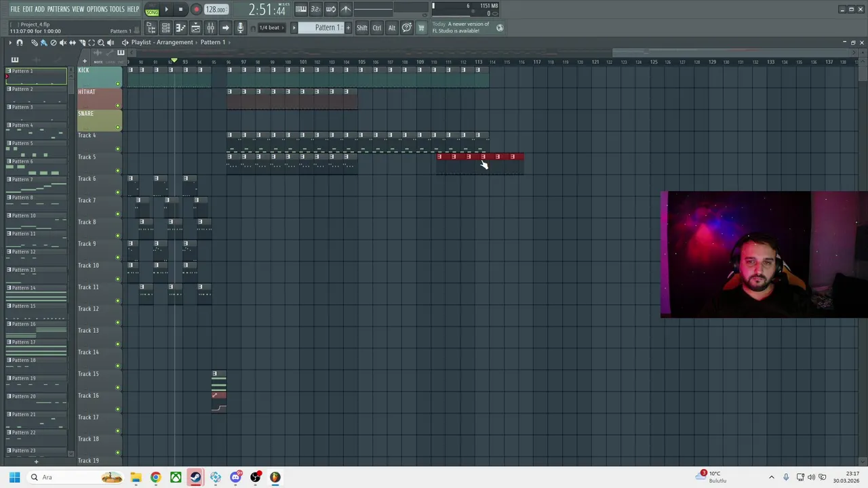Select the Slip tool in playlist toolbar
This screenshot has height=488, width=868.
tap(73, 43)
